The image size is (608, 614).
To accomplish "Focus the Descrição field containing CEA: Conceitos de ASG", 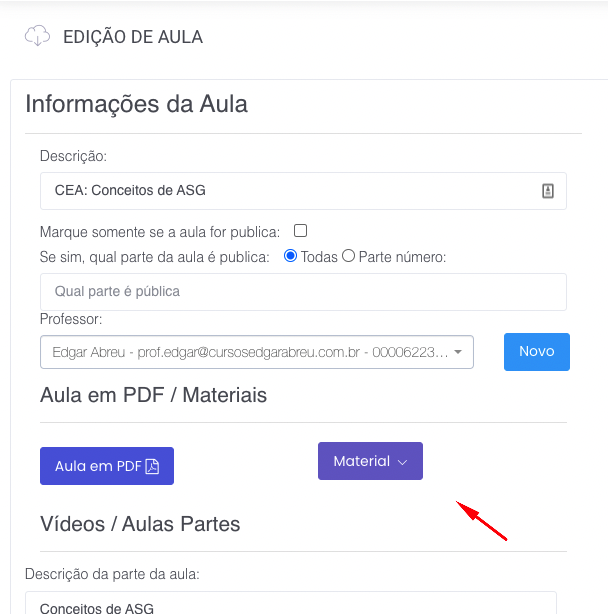I will coord(290,191).
